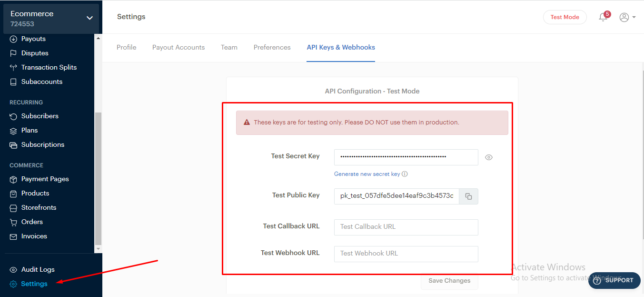Reveal the Test Secret Key with eye icon
Image resolution: width=644 pixels, height=297 pixels.
click(488, 157)
